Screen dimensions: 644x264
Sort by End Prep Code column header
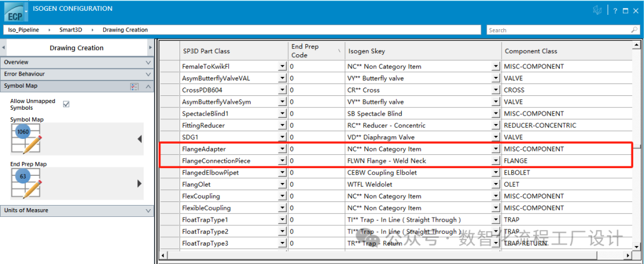(x=316, y=51)
